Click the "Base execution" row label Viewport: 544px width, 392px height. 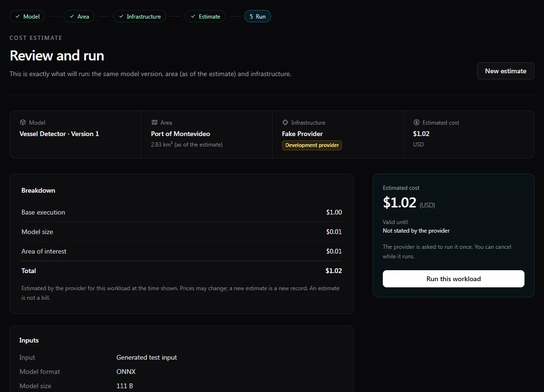tap(43, 212)
